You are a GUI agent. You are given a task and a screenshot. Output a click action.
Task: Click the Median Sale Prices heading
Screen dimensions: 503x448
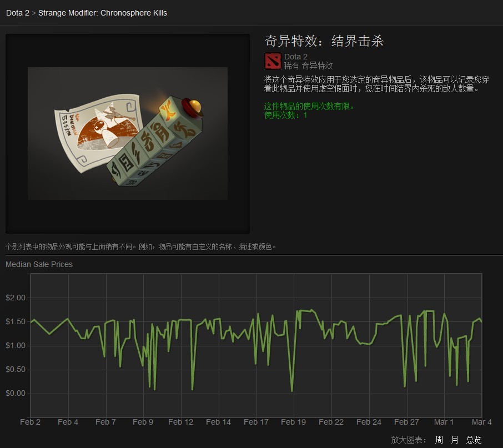click(x=39, y=264)
